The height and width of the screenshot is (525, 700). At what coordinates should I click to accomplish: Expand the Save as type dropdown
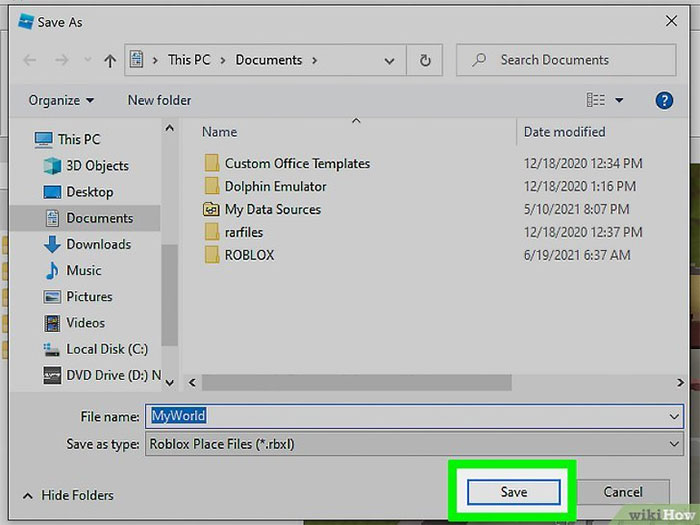(x=675, y=443)
